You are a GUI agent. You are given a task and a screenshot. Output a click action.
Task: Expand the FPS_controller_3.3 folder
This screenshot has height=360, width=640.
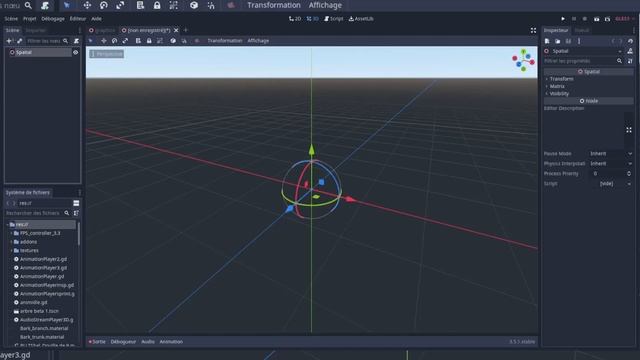[11, 233]
